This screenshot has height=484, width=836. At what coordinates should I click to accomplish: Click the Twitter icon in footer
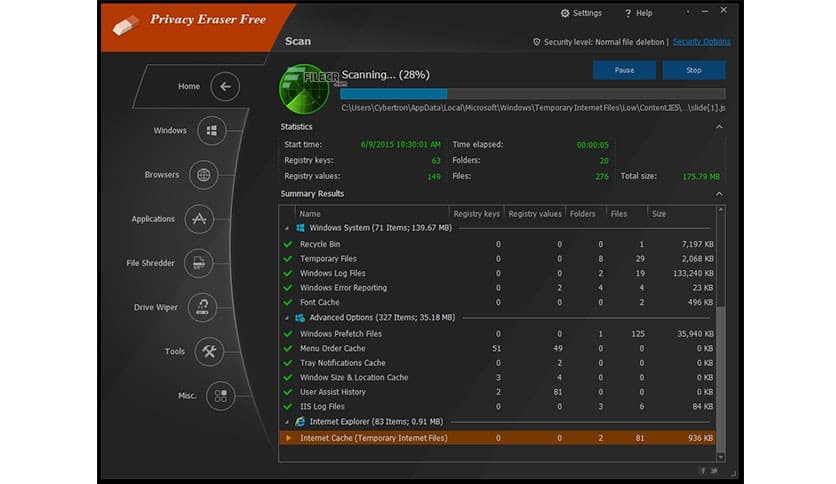tap(714, 471)
